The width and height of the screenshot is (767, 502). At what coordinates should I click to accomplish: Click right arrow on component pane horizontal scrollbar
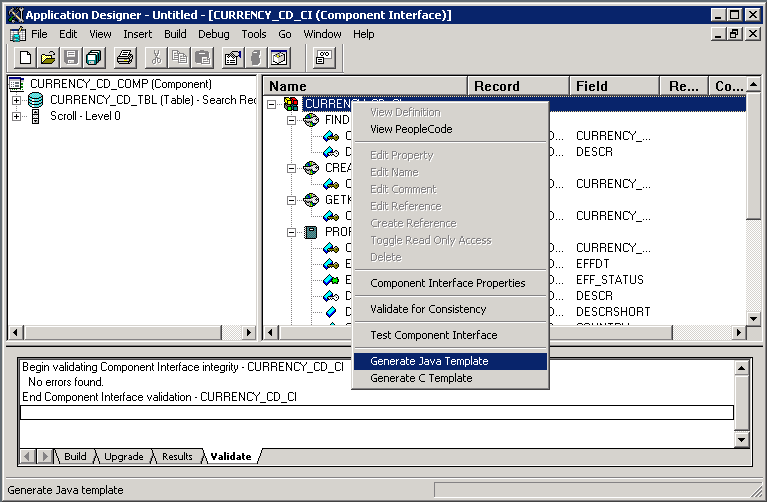[249, 333]
